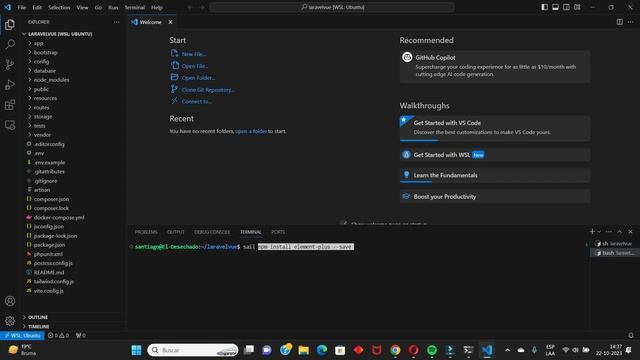The width and height of the screenshot is (640, 360).
Task: Toggle primary side bar layout icon
Action: [544, 7]
